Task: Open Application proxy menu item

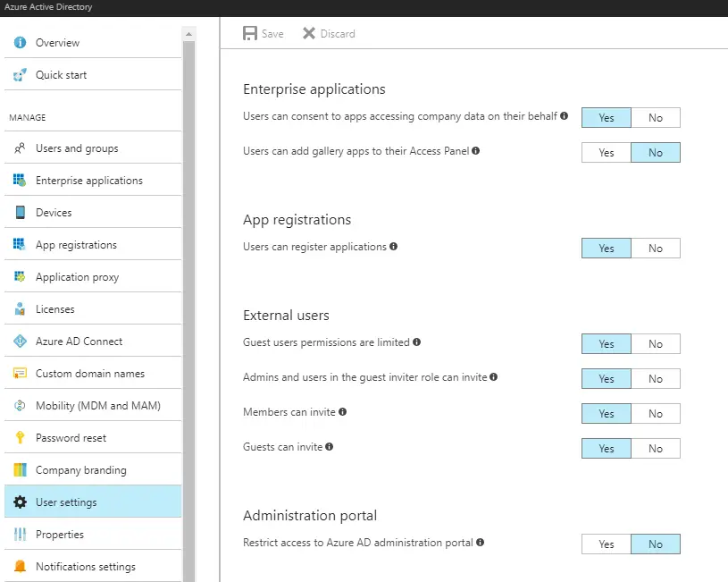Action: coord(93,276)
